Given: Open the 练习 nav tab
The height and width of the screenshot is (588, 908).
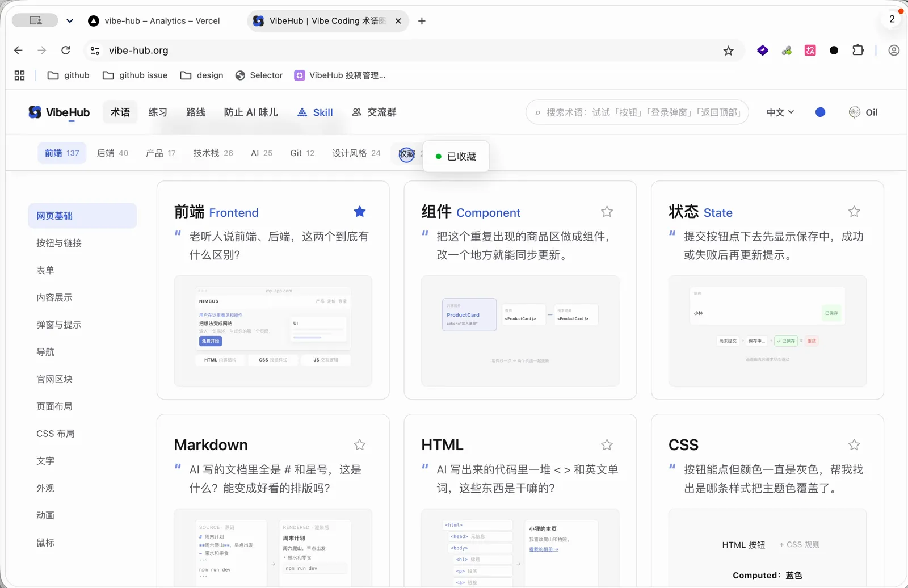Looking at the screenshot, I should tap(158, 112).
